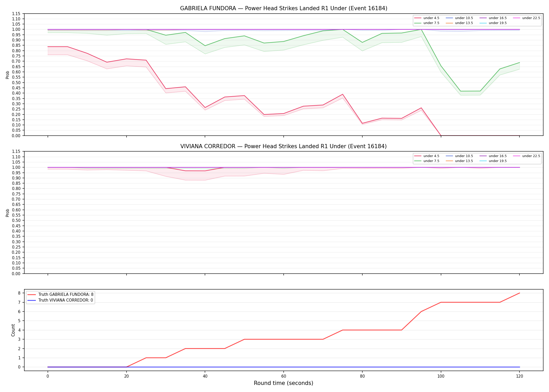Click the 'Prob' label of the Corredor chart
This screenshot has width=549, height=392.
click(x=7, y=213)
